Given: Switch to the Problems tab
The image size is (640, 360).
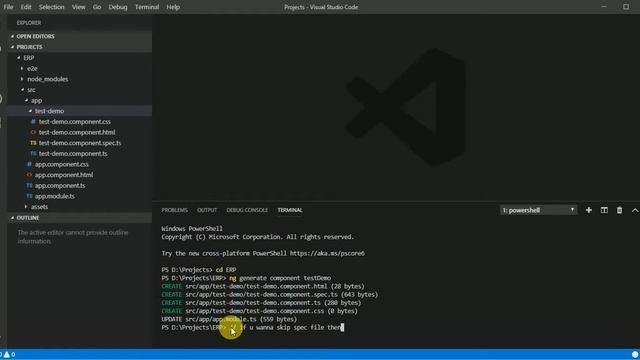Looking at the screenshot, I should (x=174, y=210).
